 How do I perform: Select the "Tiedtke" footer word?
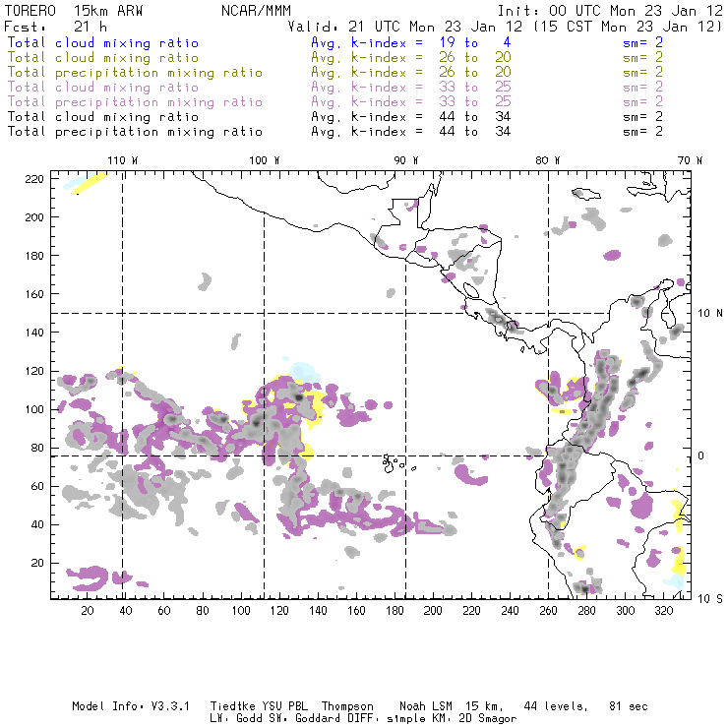[x=232, y=706]
